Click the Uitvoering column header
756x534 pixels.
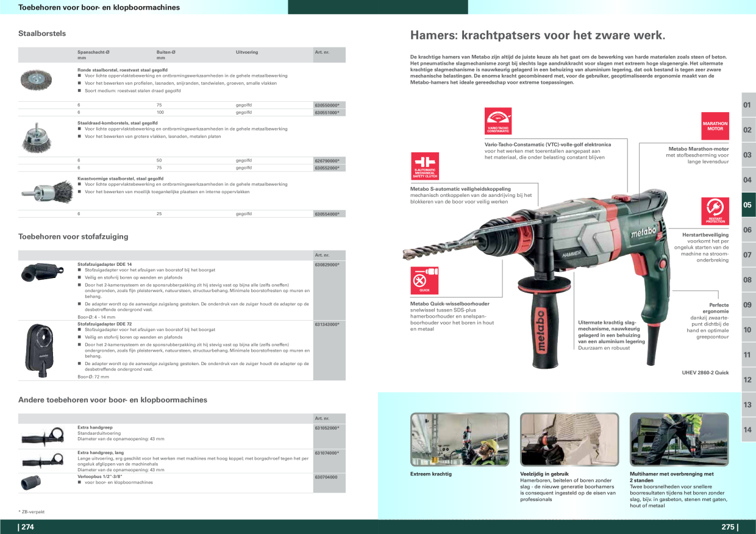pyautogui.click(x=247, y=52)
